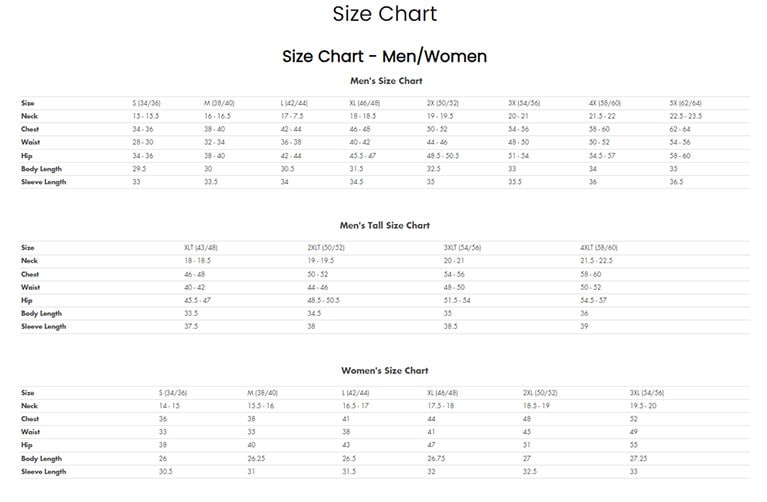Select the Neck row label in Men's Size Chart
This screenshot has width=767, height=502.
pos(29,116)
